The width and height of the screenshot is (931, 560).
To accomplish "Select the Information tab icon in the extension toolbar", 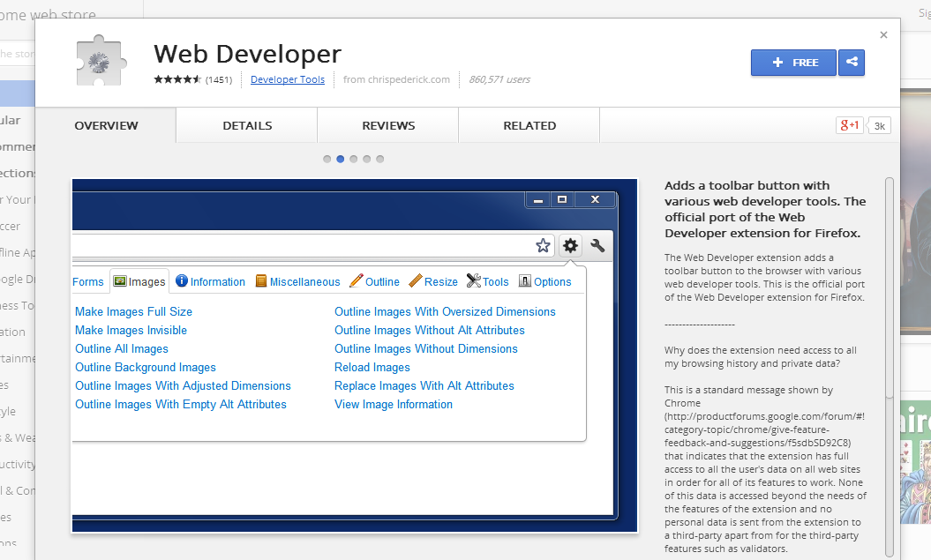I will (x=183, y=281).
